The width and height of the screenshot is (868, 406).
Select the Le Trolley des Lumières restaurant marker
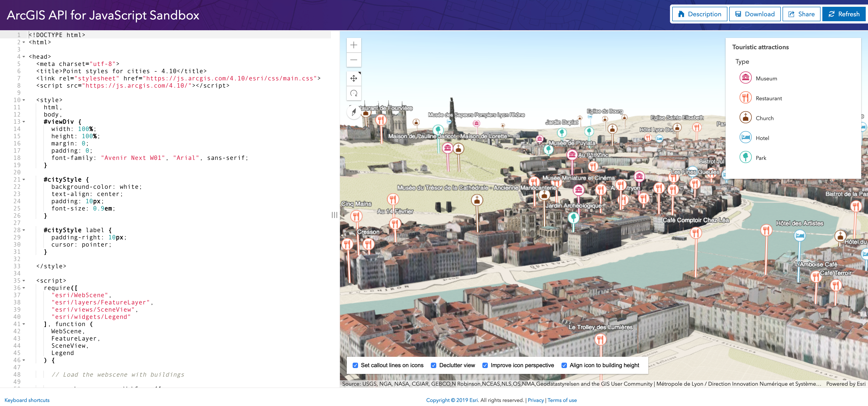(x=600, y=339)
